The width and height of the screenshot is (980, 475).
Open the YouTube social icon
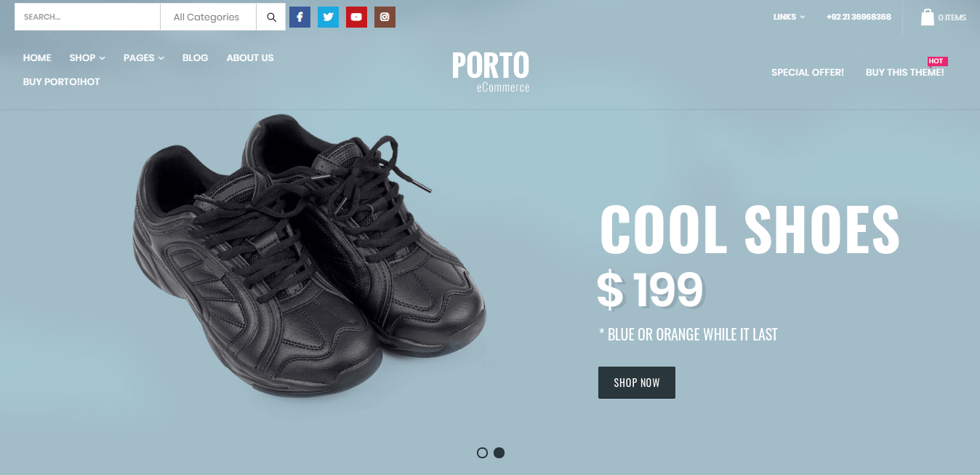(x=356, y=17)
